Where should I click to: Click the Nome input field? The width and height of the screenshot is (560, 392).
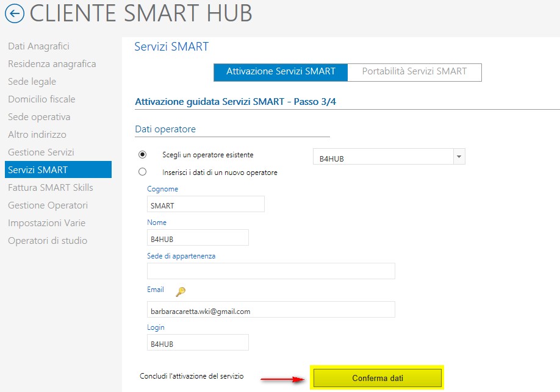click(198, 238)
